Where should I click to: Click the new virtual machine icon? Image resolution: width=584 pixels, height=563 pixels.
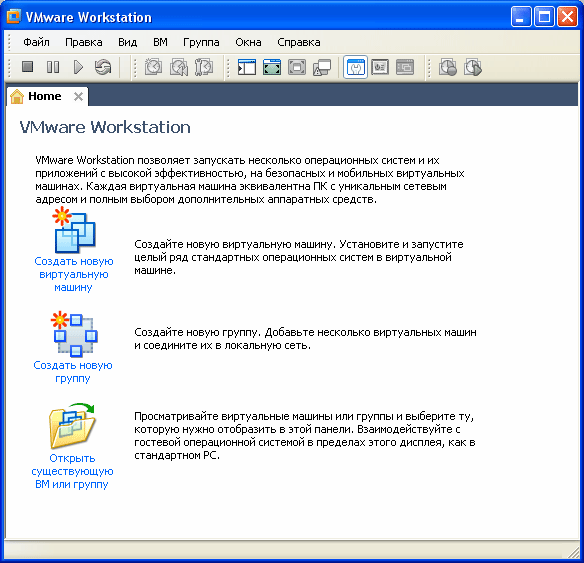[74, 230]
